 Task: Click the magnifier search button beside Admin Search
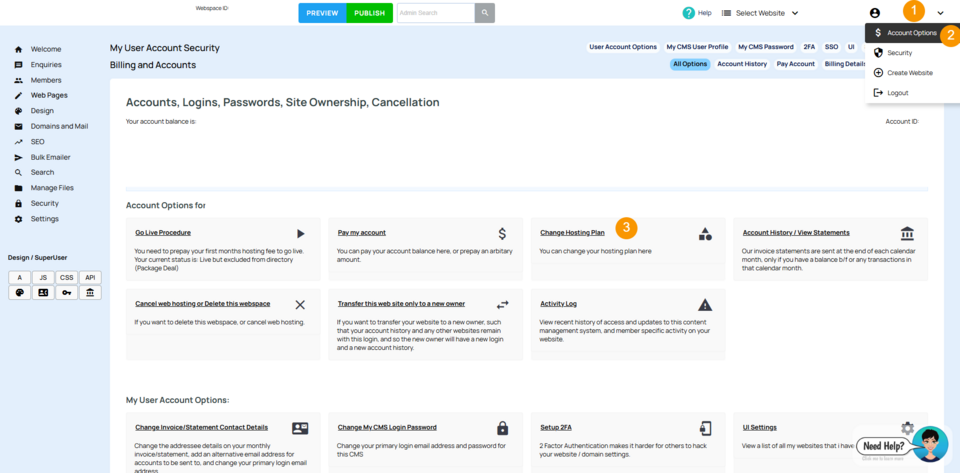click(485, 13)
